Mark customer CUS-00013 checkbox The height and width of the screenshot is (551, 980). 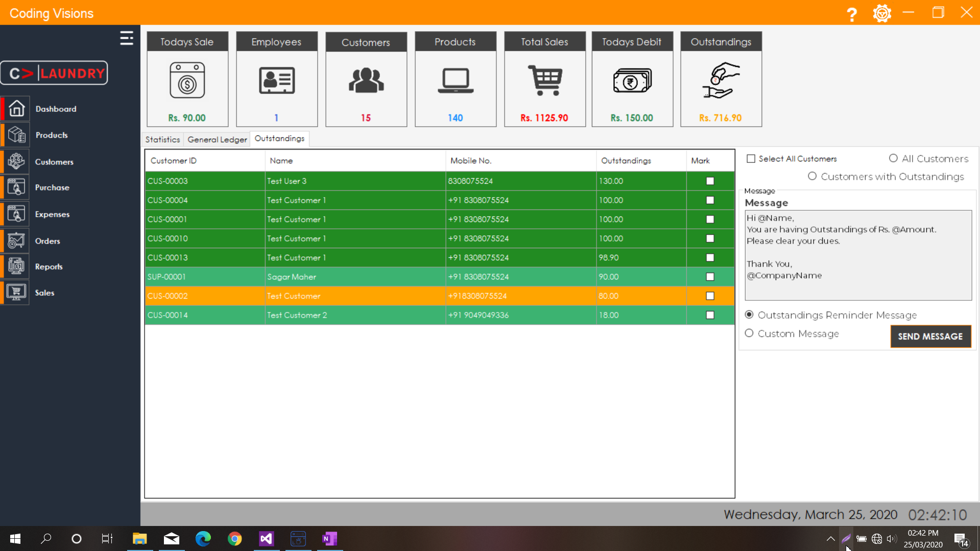click(x=710, y=257)
